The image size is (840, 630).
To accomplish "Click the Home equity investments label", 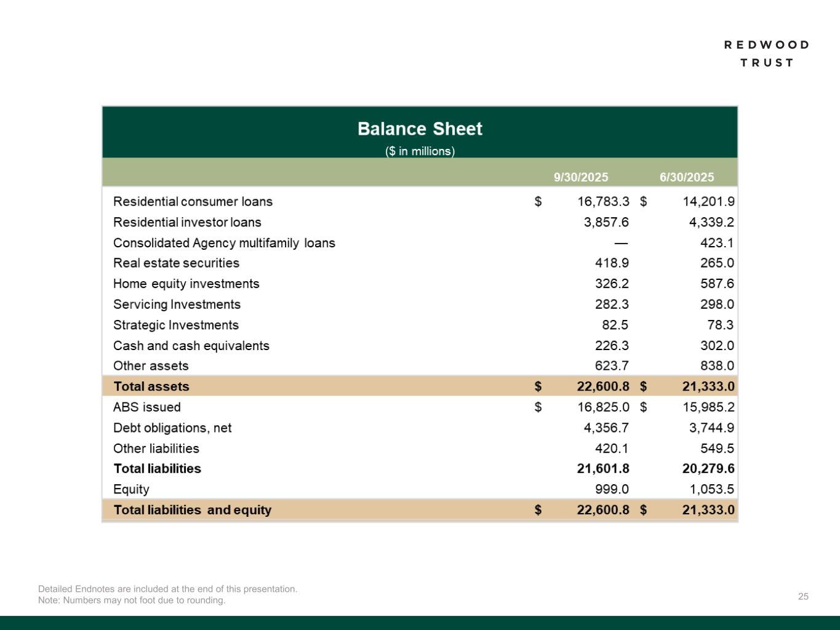I will (186, 284).
